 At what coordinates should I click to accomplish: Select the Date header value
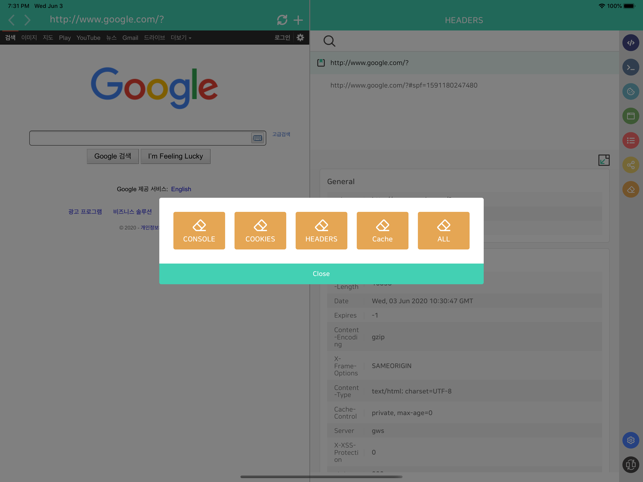point(422,301)
